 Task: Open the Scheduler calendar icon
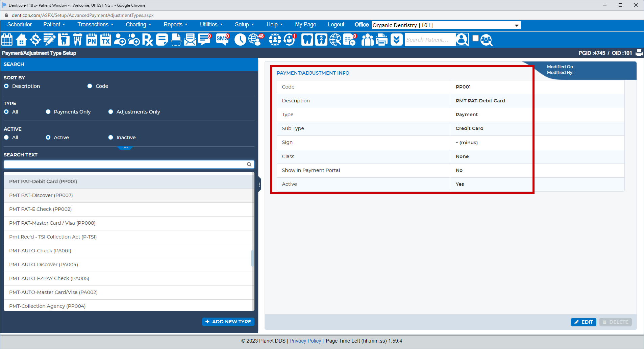7,40
